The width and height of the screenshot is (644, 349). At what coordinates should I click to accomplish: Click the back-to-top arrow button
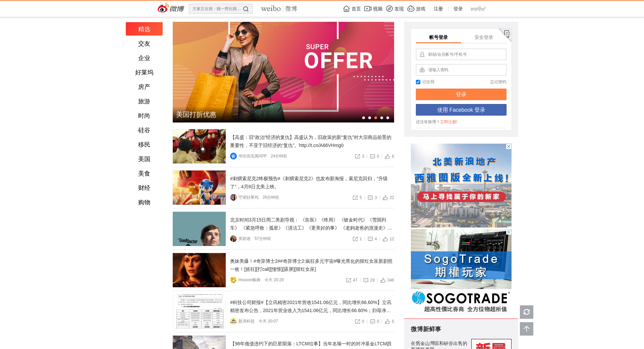click(526, 329)
